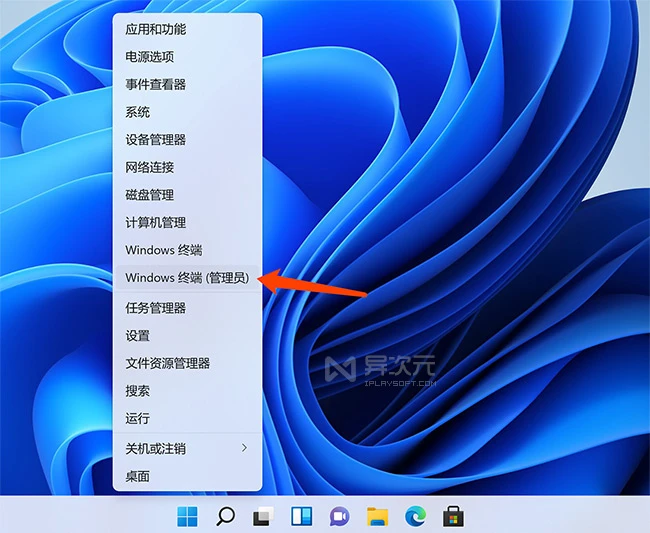Choose 搜索 in the menu

click(187, 391)
